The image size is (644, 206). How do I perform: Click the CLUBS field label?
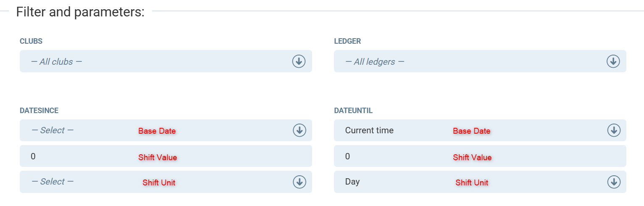click(31, 41)
